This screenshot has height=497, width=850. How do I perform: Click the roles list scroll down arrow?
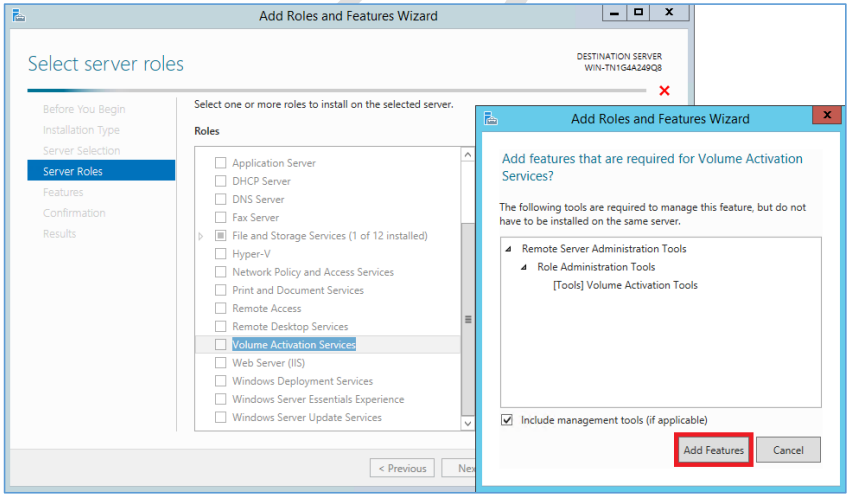pos(468,423)
